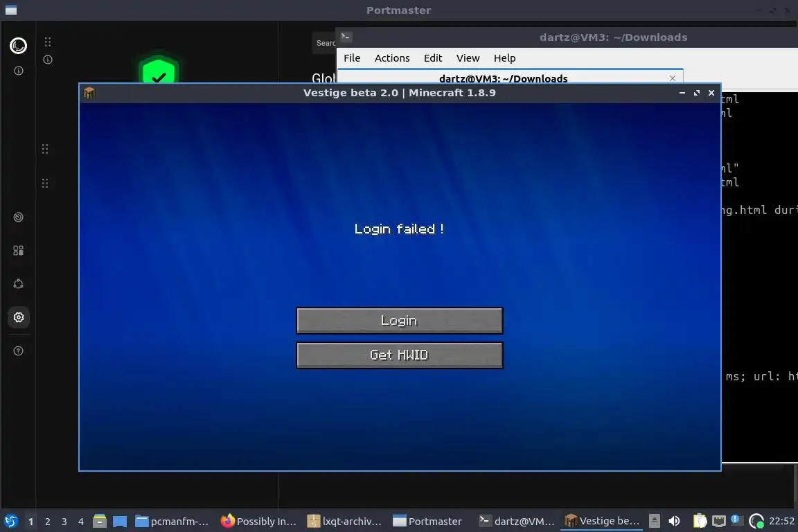The height and width of the screenshot is (532, 798).
Task: Click the Login button in Vestige
Action: pyautogui.click(x=400, y=321)
